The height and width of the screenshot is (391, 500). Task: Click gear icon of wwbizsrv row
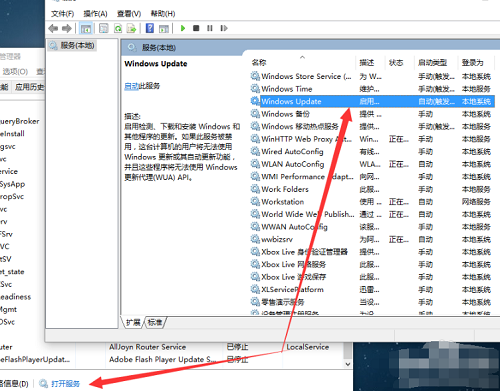255,239
